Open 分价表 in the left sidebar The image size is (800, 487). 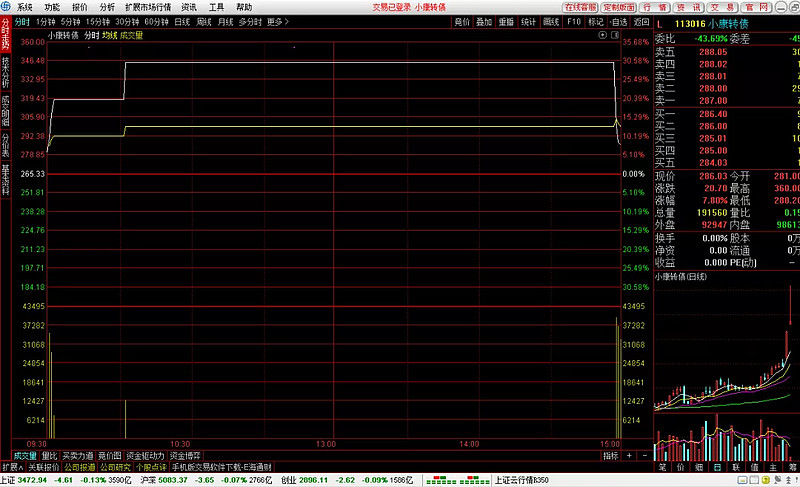tap(6, 145)
